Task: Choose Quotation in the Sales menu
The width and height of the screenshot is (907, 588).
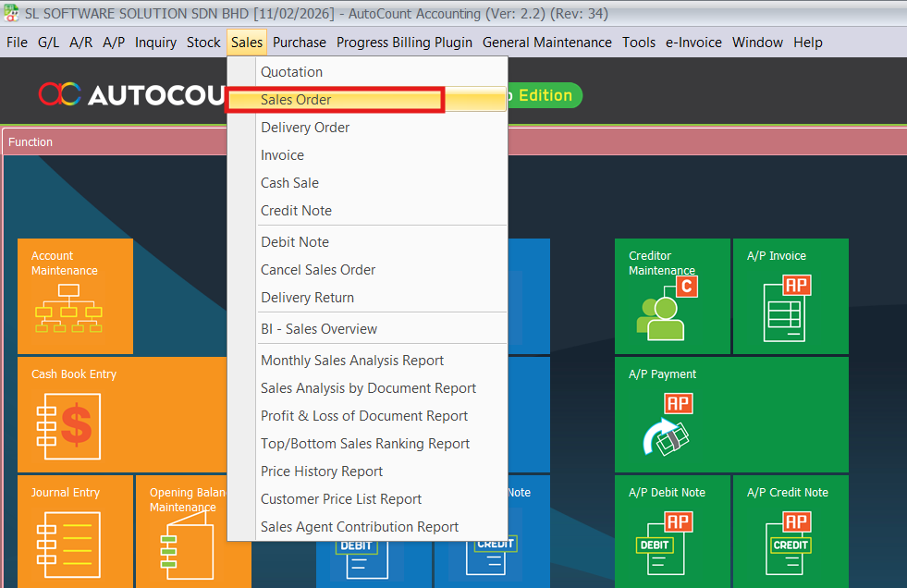Action: [291, 72]
